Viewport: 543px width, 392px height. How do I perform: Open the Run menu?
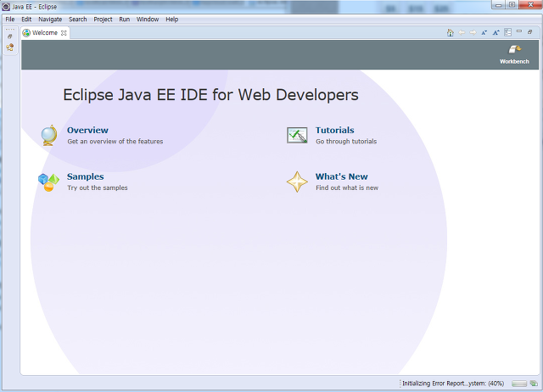tap(125, 20)
